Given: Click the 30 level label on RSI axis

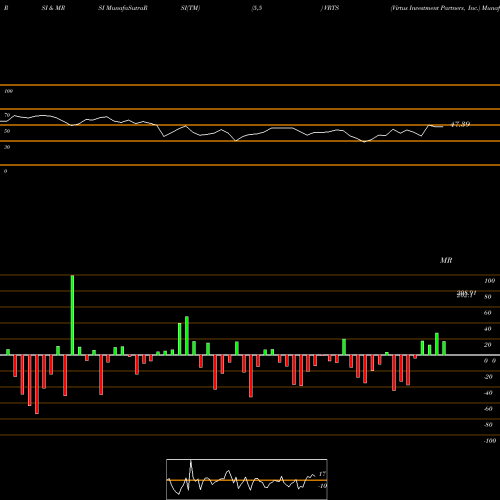Looking at the screenshot, I should (7, 147).
